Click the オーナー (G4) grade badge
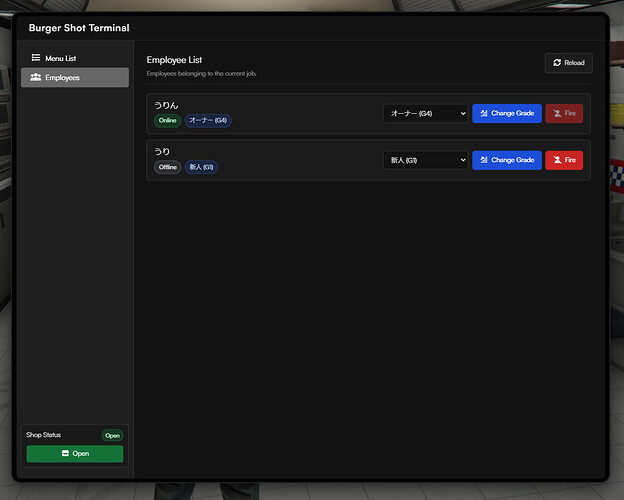The height and width of the screenshot is (500, 624). point(208,121)
